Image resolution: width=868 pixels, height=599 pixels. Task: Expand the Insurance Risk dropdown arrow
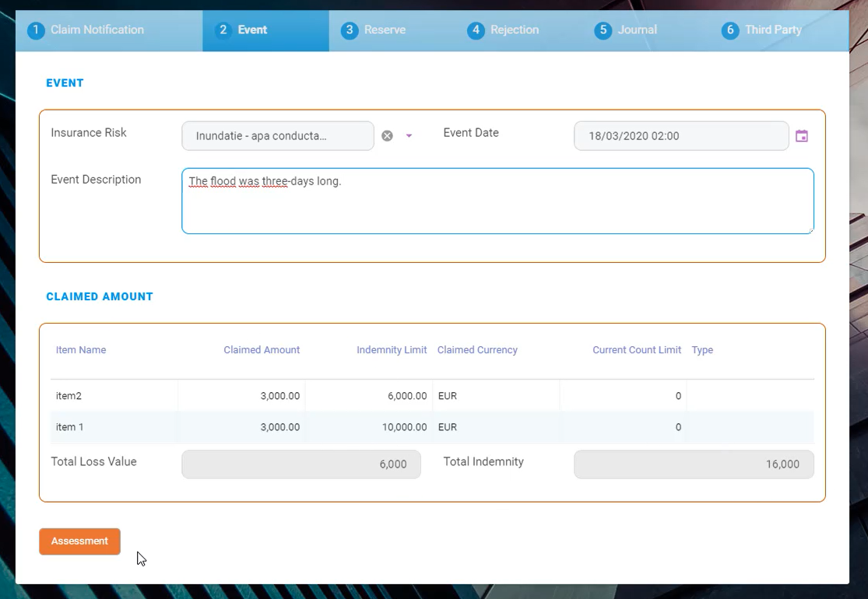pyautogui.click(x=409, y=136)
